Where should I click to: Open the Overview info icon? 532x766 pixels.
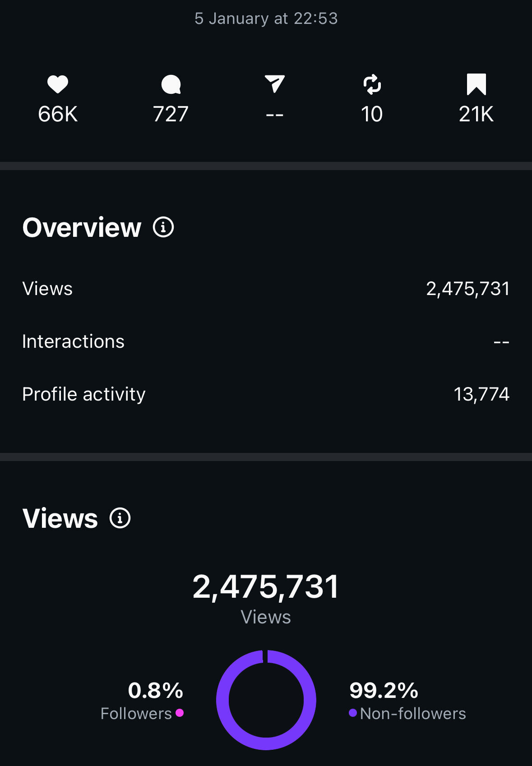(163, 227)
